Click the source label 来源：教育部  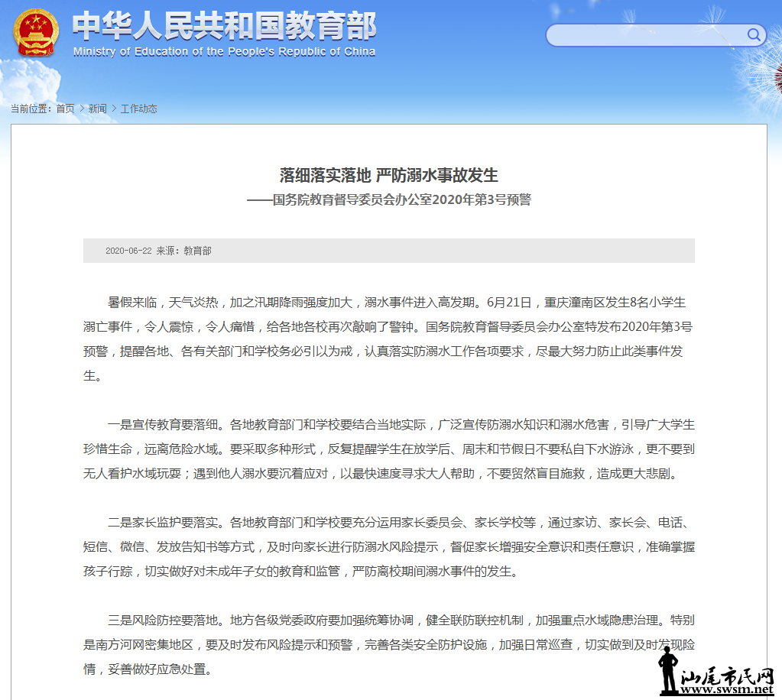click(x=184, y=251)
